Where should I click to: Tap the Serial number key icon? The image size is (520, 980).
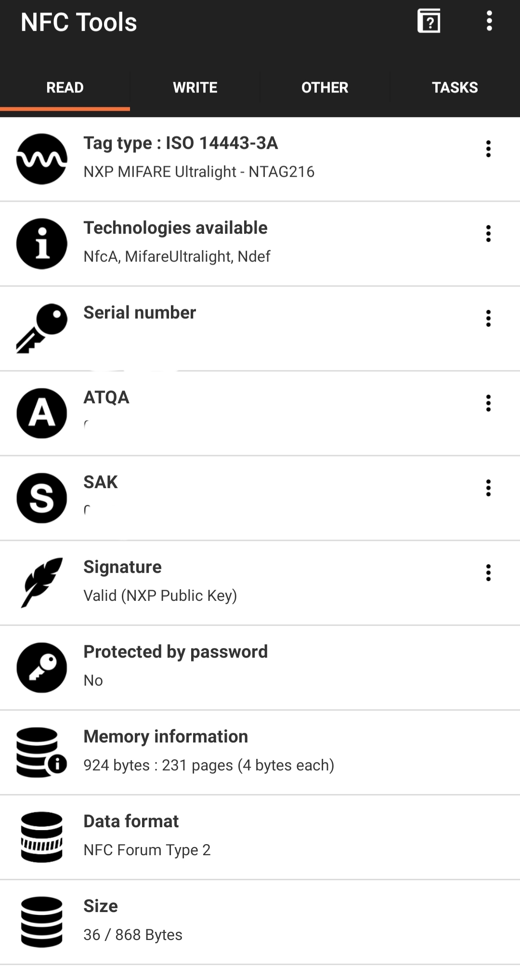click(42, 329)
